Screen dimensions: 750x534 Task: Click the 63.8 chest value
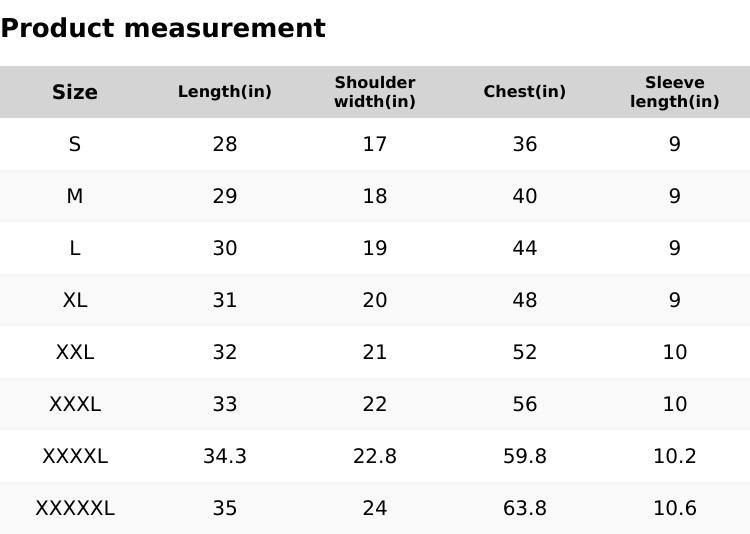525,508
